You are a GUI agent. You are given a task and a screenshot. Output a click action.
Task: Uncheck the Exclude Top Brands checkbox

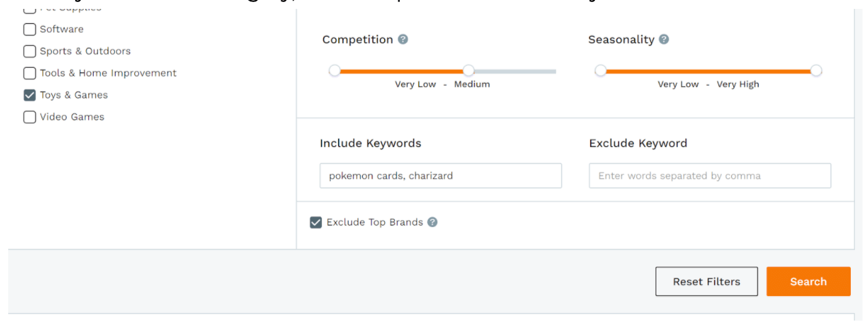[316, 222]
